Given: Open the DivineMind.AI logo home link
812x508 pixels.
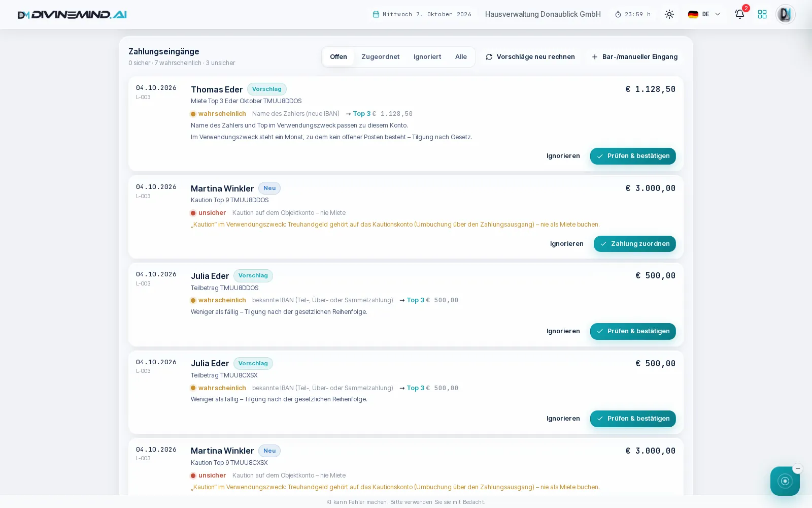Looking at the screenshot, I should (x=72, y=15).
